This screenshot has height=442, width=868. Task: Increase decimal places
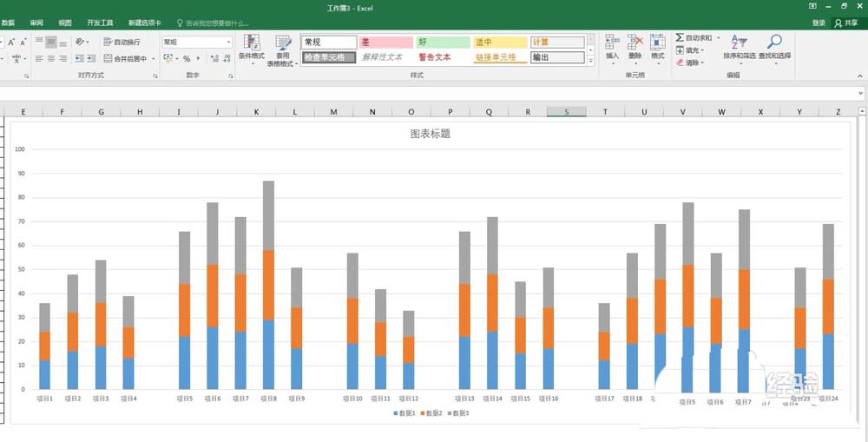214,59
